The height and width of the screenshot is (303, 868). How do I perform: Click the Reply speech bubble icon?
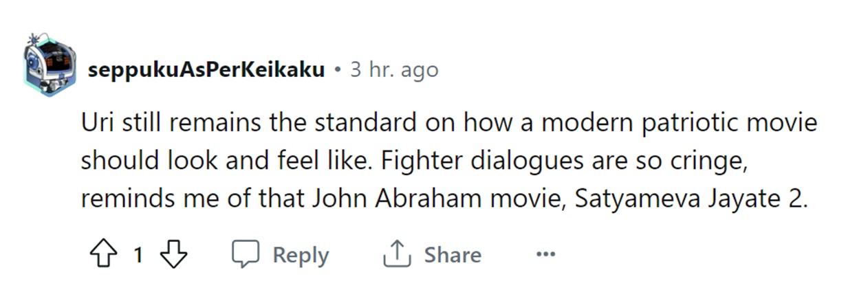click(x=245, y=255)
